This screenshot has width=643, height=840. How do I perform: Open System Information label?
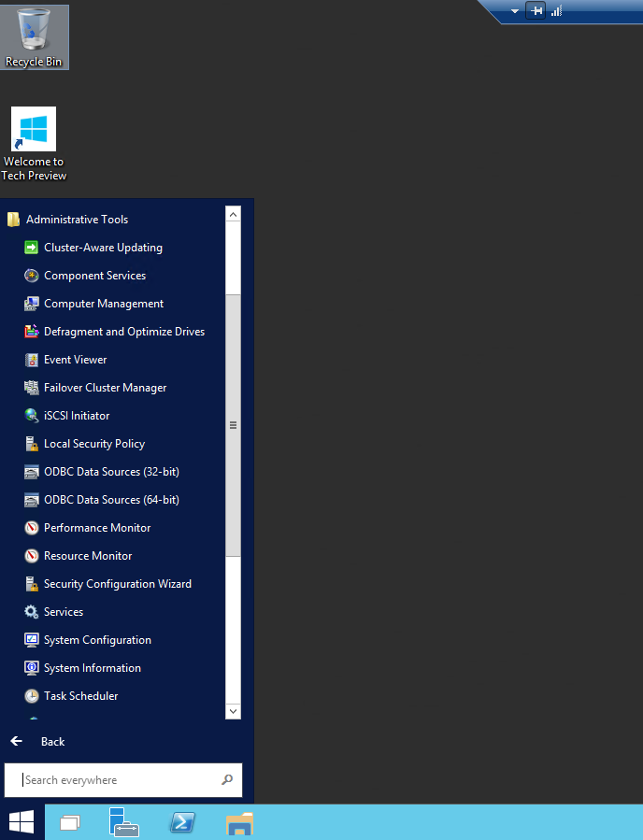point(93,668)
